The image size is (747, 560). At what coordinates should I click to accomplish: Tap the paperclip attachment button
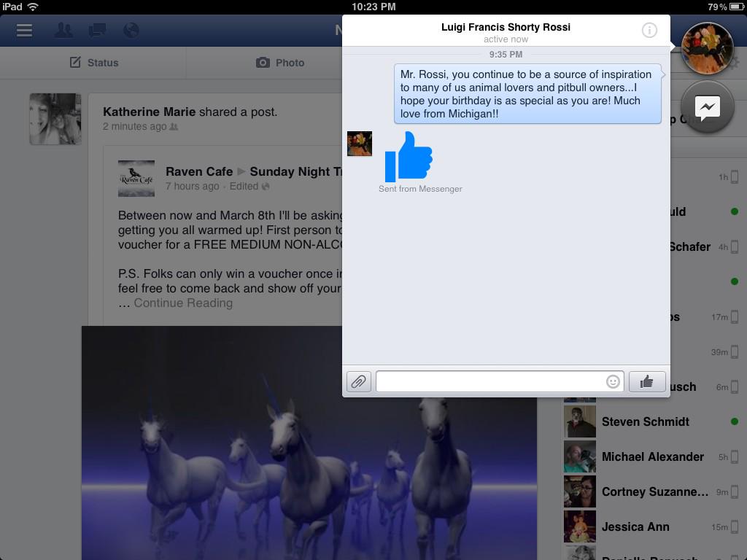tap(359, 381)
